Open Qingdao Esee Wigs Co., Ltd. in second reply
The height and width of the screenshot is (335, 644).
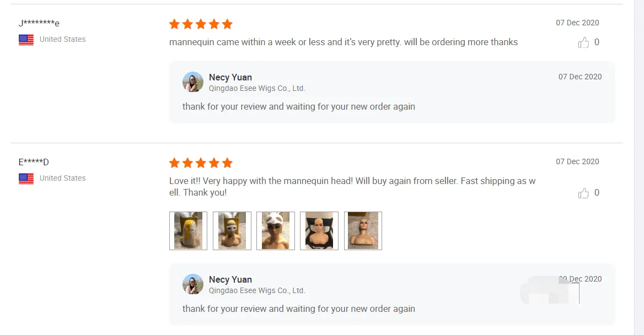[257, 290]
